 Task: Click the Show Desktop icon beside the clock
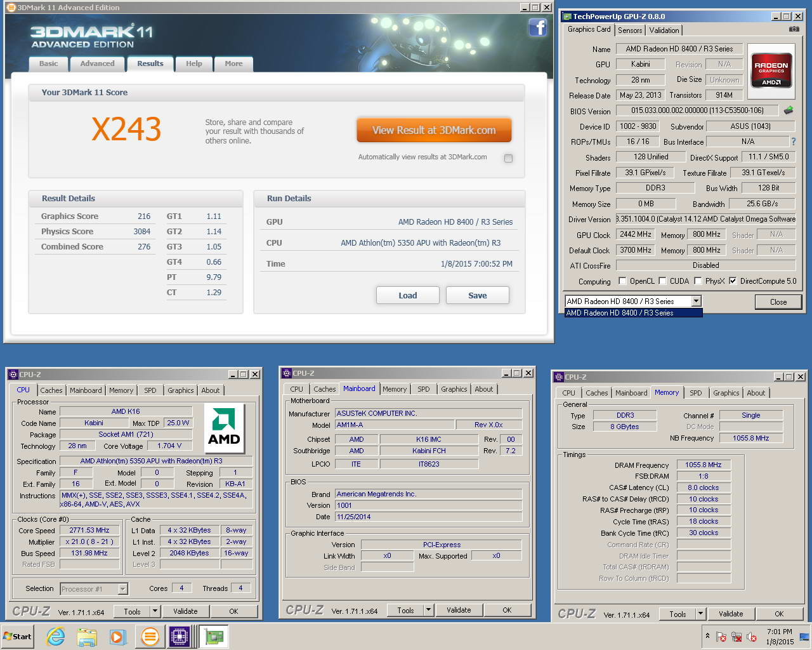(804, 637)
